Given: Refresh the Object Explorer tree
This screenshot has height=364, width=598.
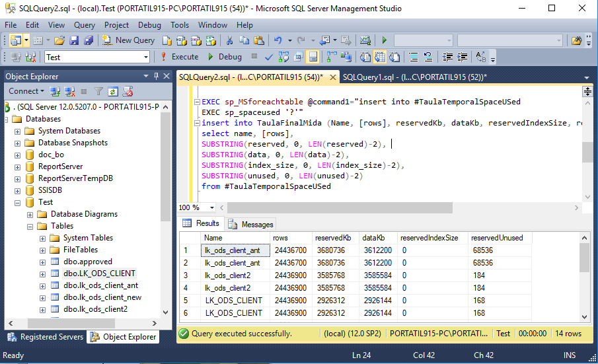Looking at the screenshot, I should (x=113, y=91).
